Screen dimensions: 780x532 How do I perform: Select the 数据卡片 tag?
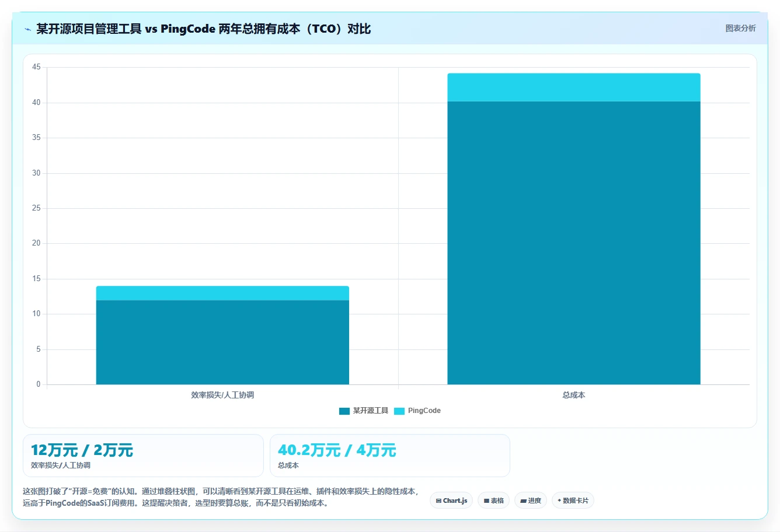tap(573, 501)
